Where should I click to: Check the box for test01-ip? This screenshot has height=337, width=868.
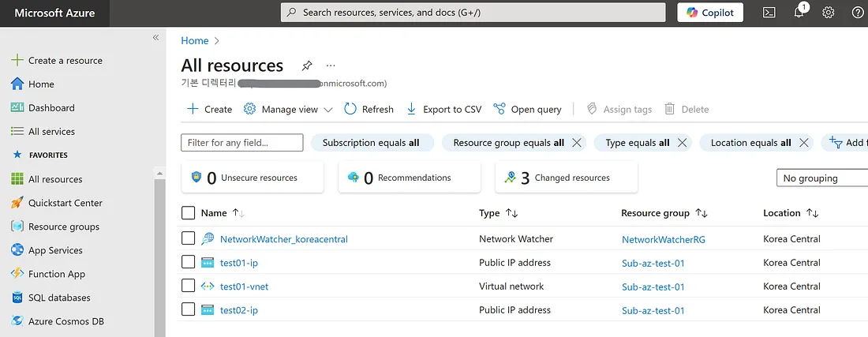pyautogui.click(x=188, y=262)
